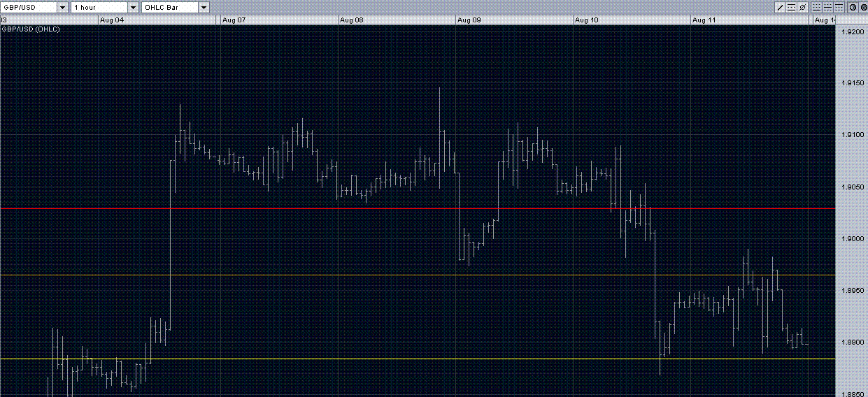Click the Aug 11 date header
868x397 pixels.
point(704,20)
